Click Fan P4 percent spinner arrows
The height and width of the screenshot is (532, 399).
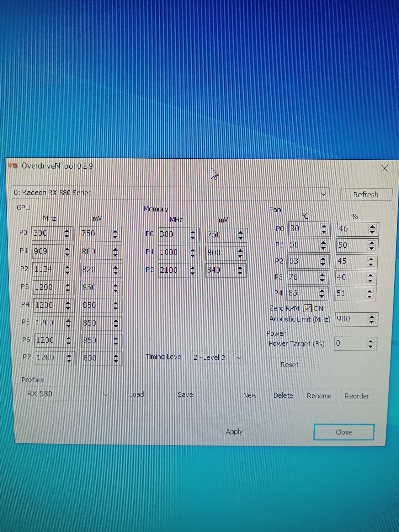click(370, 294)
